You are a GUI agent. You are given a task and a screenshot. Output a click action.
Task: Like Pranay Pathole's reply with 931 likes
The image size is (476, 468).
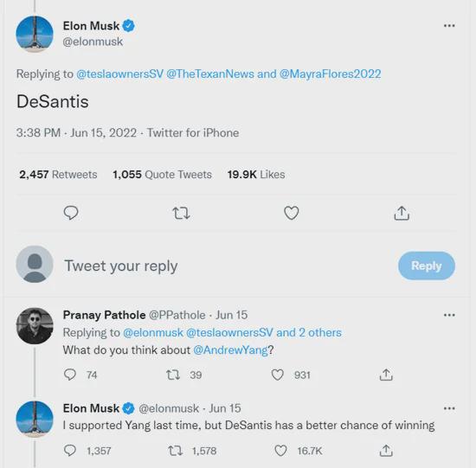277,375
